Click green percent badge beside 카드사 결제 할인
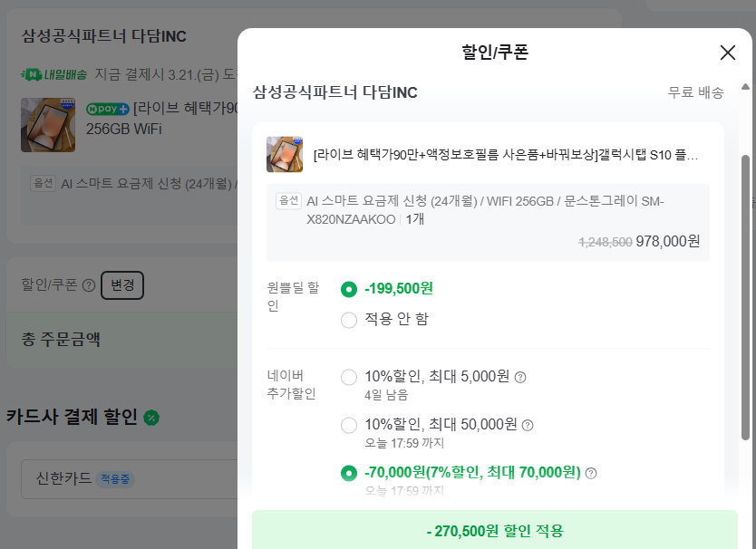756x549 pixels. pyautogui.click(x=152, y=418)
